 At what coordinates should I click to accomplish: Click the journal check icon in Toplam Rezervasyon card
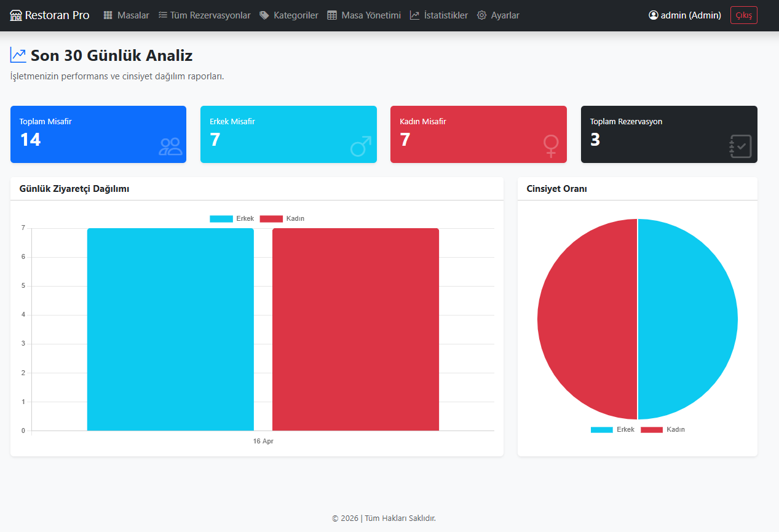click(740, 146)
